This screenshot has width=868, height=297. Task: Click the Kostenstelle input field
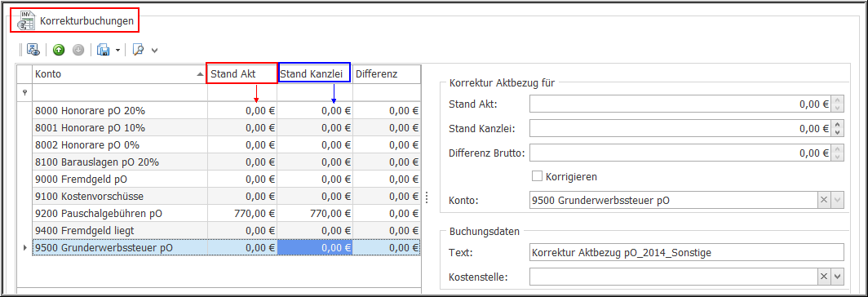tap(674, 276)
